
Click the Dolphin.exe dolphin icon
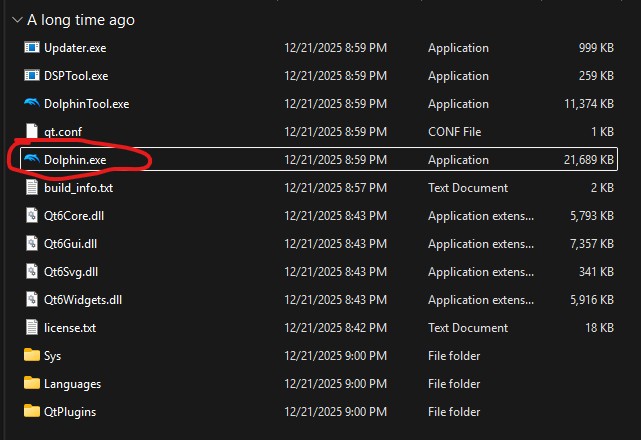point(31,160)
